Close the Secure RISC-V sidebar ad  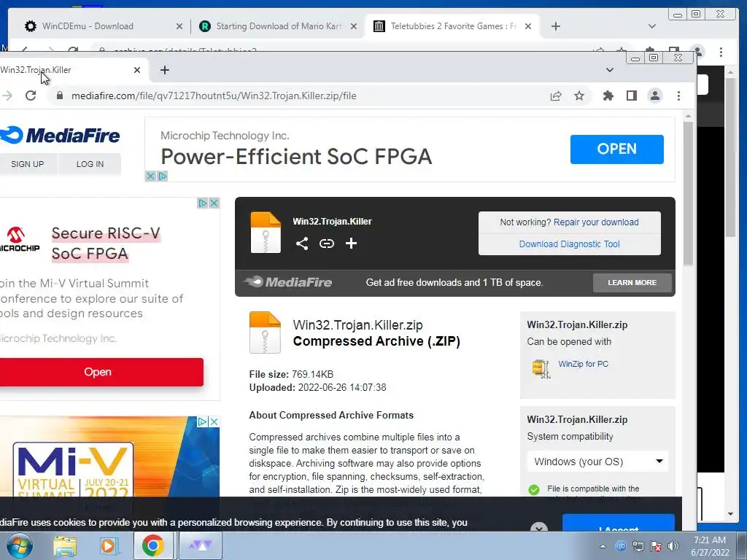pyautogui.click(x=214, y=203)
